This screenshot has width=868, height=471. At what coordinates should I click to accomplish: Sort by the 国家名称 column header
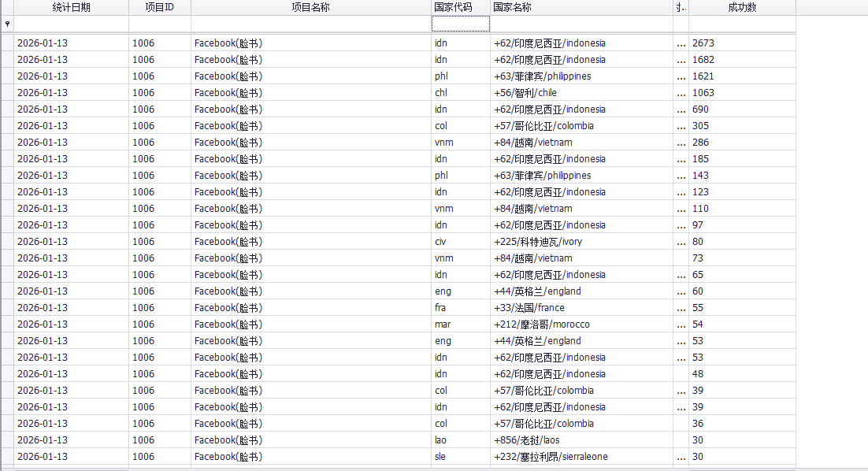coord(581,7)
